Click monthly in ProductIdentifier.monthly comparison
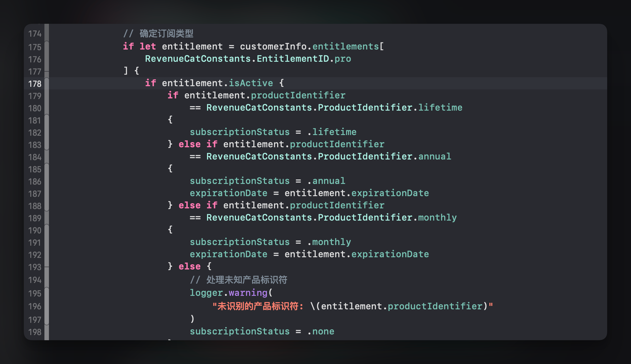Screen dimensions: 631x364 [437, 218]
